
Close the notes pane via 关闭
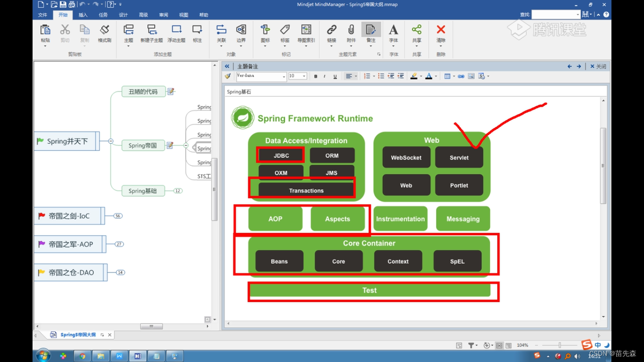(598, 66)
